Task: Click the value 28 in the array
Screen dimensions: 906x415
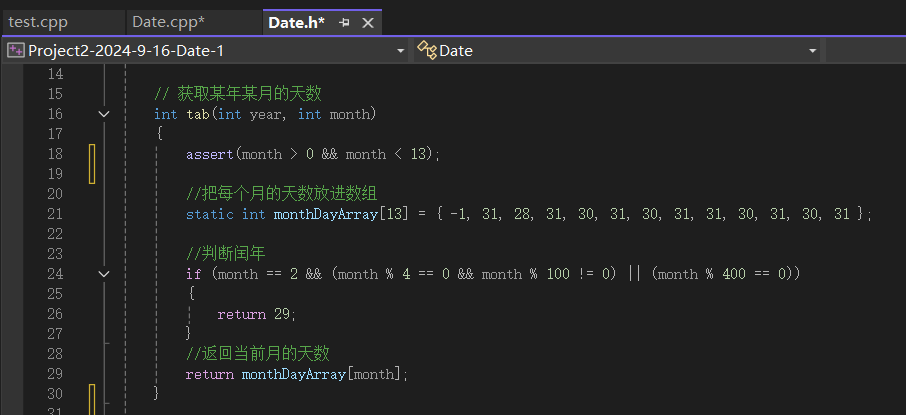Action: (522, 214)
